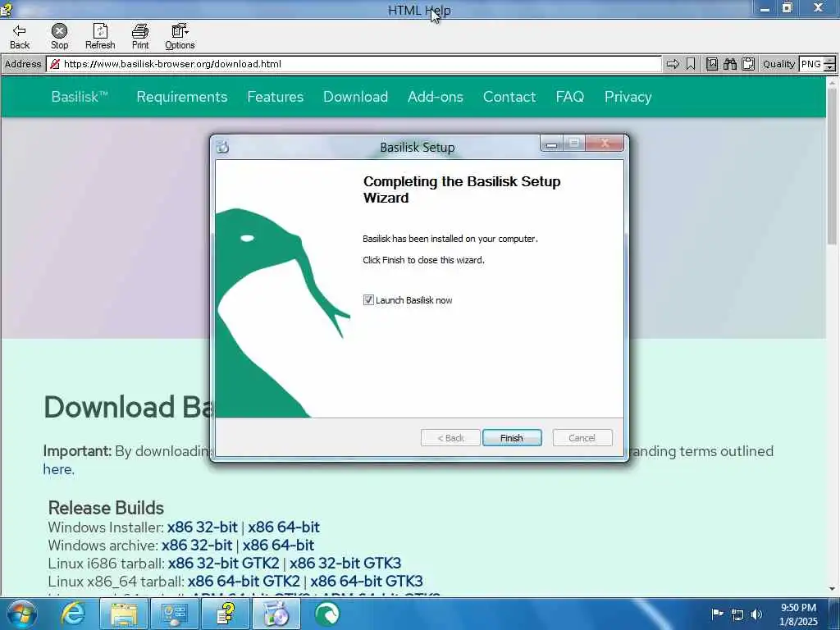Open the control panel taskbar icon
The height and width of the screenshot is (630, 840).
click(x=175, y=614)
